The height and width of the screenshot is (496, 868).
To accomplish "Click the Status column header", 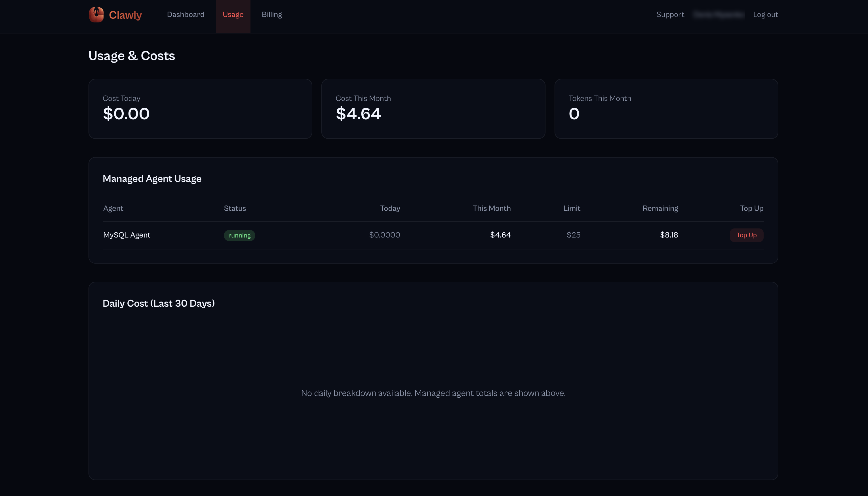I will pos(235,208).
